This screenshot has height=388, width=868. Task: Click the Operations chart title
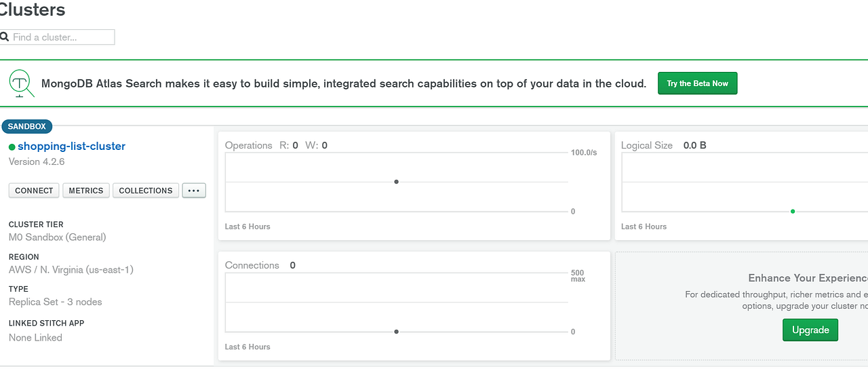248,145
